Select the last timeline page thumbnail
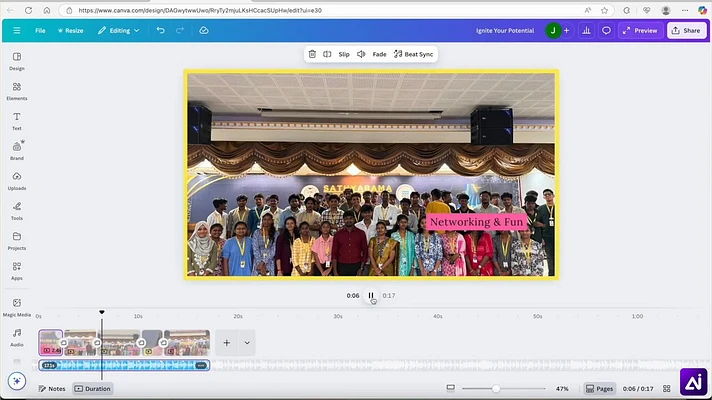Screen dimensions: 712x400 click(x=187, y=342)
